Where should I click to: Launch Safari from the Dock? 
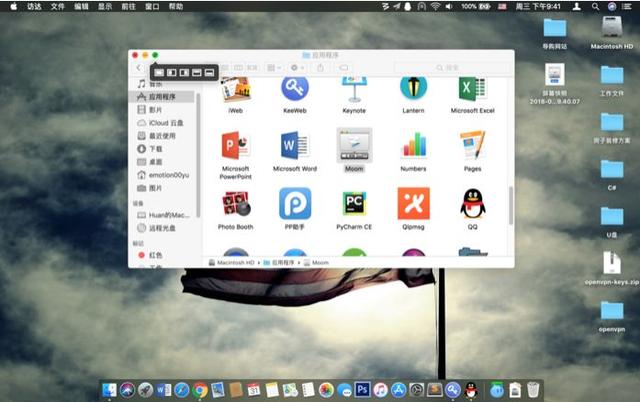click(181, 390)
